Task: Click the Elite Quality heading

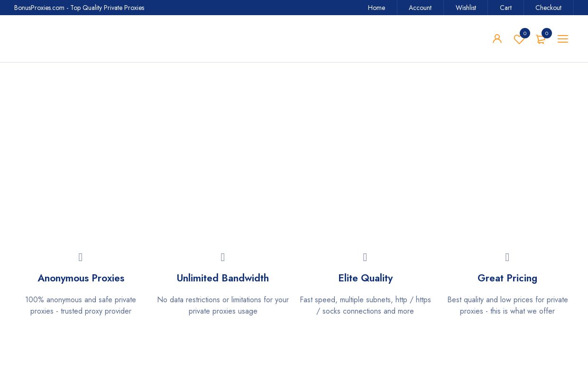Action: click(x=365, y=278)
